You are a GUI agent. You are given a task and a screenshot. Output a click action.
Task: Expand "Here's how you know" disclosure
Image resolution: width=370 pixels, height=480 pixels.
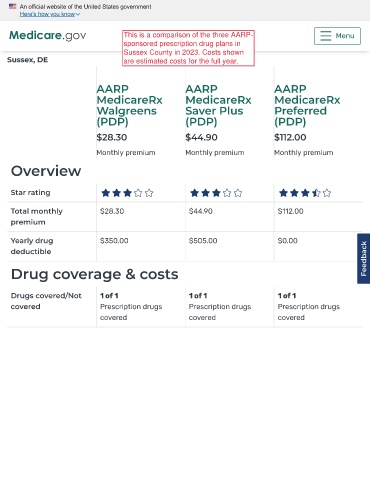(x=49, y=14)
